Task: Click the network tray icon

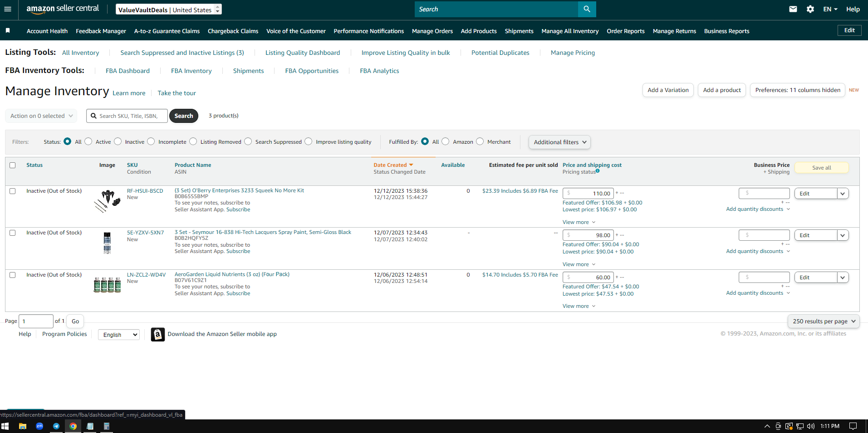Action: 800,426
